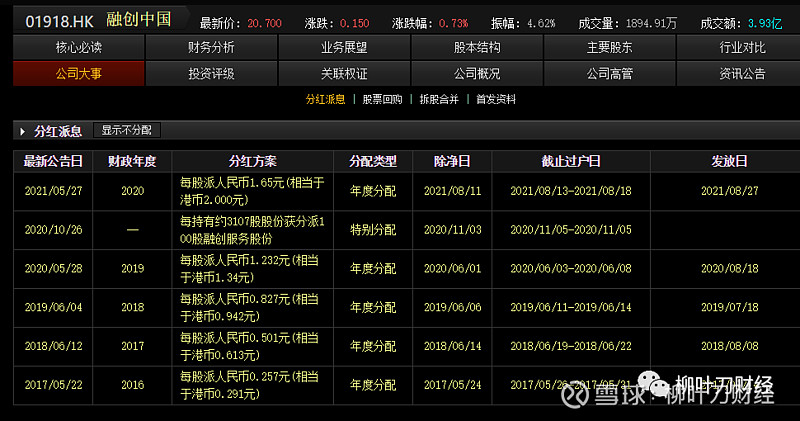Click the stock name 融创中国
800x421 pixels.
pos(139,19)
